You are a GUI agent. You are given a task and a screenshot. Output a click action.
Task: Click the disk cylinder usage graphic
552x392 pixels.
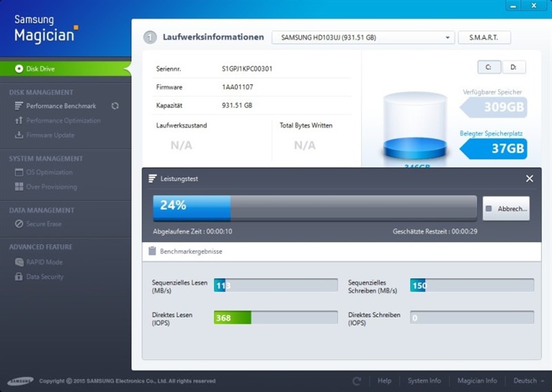point(415,126)
